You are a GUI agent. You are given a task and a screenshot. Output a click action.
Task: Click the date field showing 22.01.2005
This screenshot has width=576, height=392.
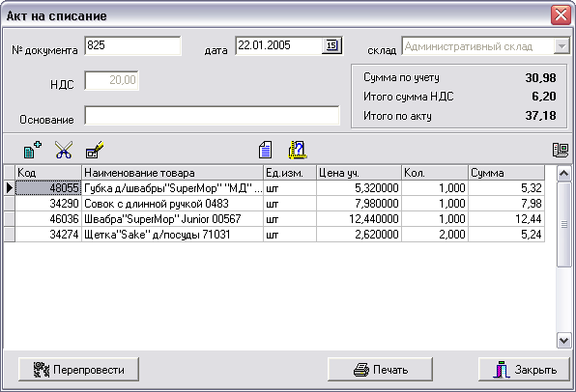(278, 45)
